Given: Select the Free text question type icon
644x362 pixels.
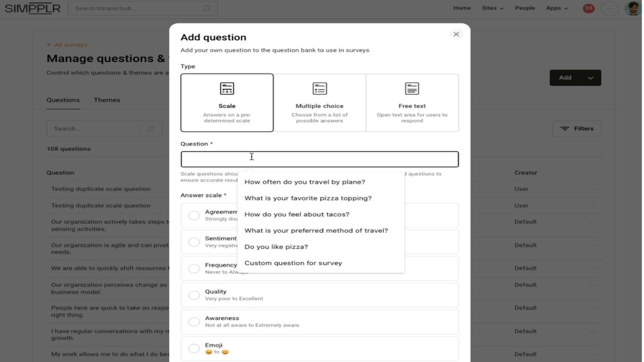Looking at the screenshot, I should click(412, 88).
